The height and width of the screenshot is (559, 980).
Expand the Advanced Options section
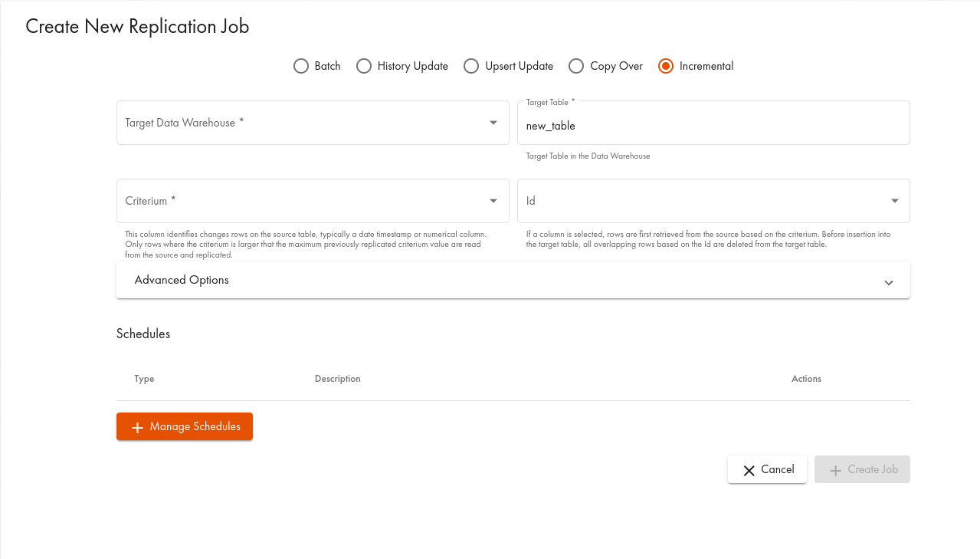coord(513,281)
